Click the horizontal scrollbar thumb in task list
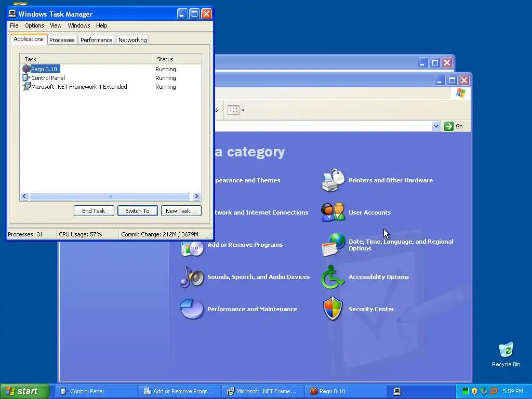 pos(109,196)
